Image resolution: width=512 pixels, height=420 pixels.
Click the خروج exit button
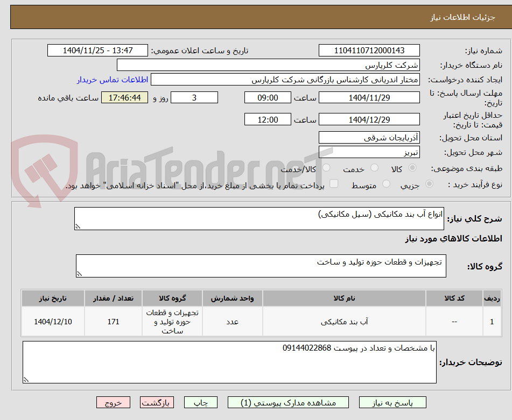(113, 402)
